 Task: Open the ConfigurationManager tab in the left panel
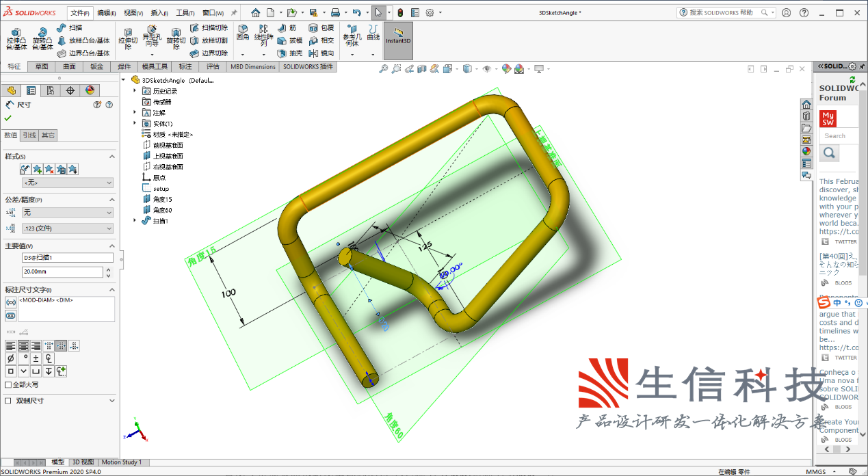pos(51,90)
